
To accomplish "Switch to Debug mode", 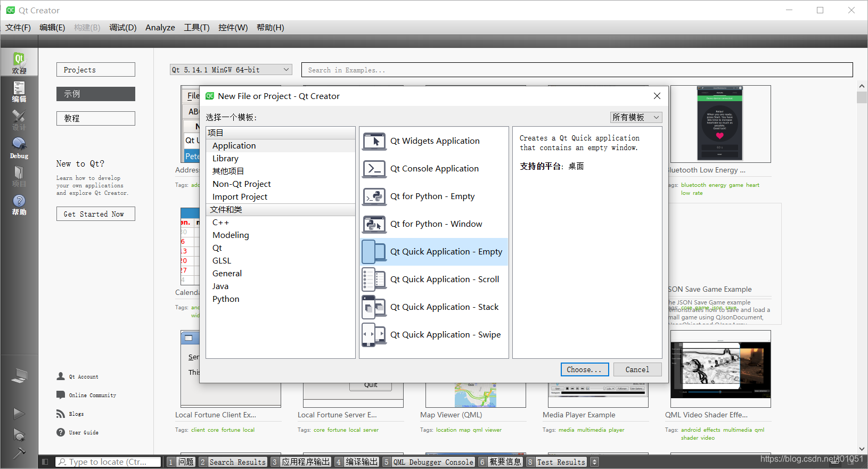I will (x=19, y=147).
